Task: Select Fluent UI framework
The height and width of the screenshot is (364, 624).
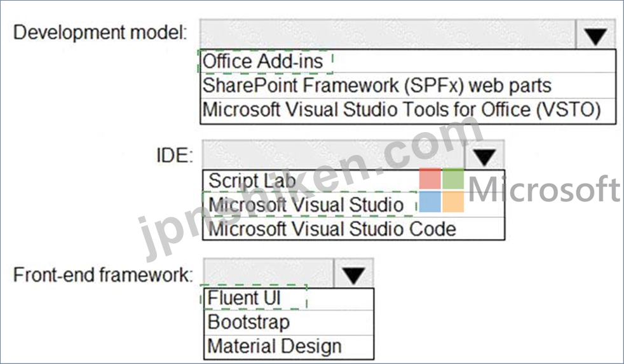Action: click(x=288, y=299)
